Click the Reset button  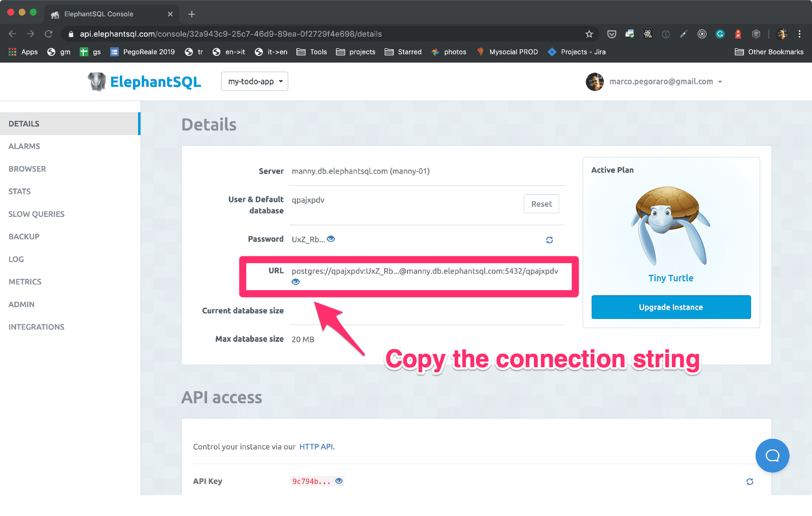click(x=542, y=204)
